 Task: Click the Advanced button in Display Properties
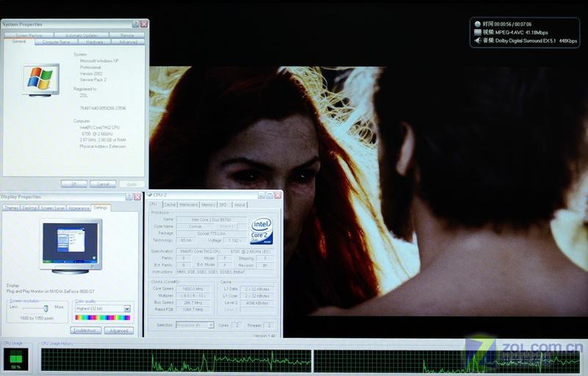(x=119, y=330)
